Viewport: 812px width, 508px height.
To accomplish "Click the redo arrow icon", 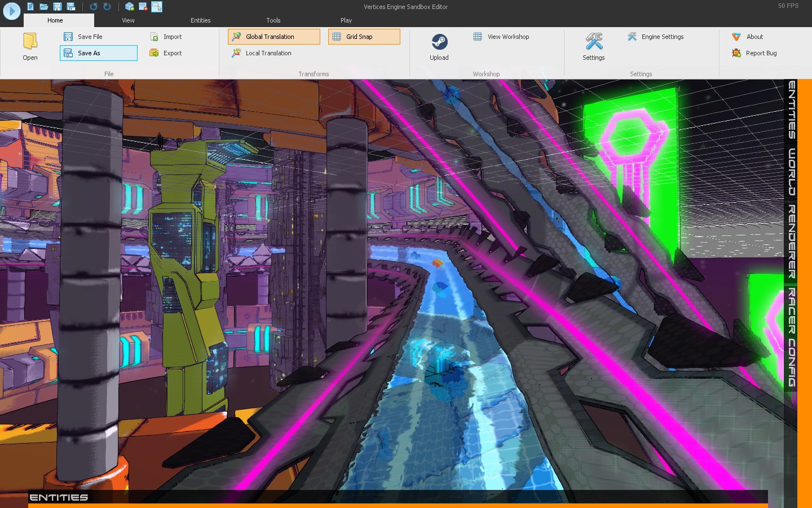I will pos(107,7).
